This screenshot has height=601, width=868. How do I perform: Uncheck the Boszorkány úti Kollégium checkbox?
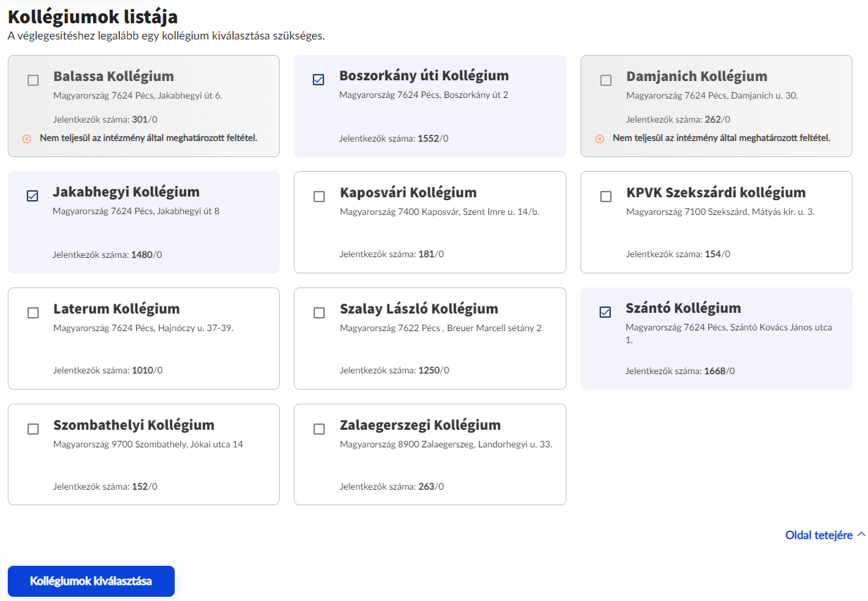[318, 80]
